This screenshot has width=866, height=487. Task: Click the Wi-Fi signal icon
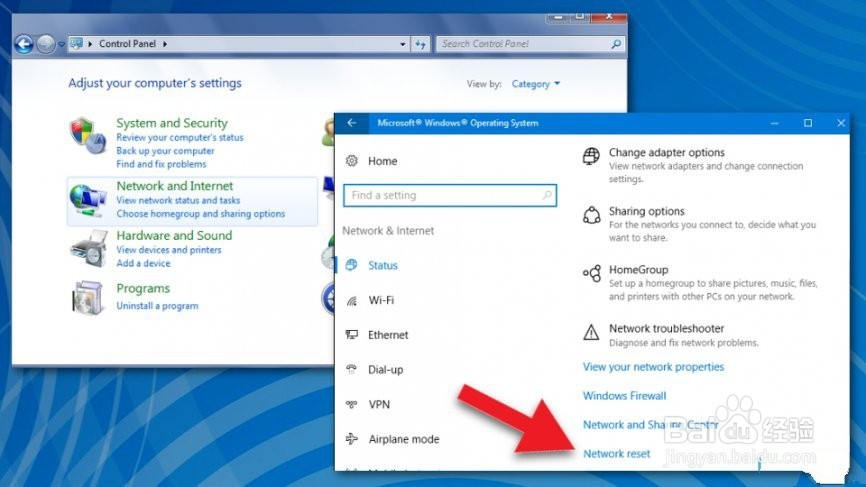point(352,300)
